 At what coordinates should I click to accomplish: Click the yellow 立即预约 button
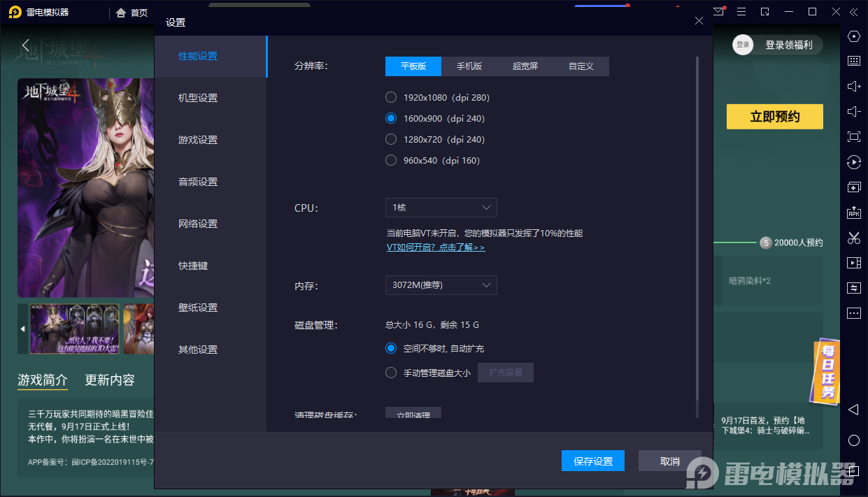pos(775,117)
